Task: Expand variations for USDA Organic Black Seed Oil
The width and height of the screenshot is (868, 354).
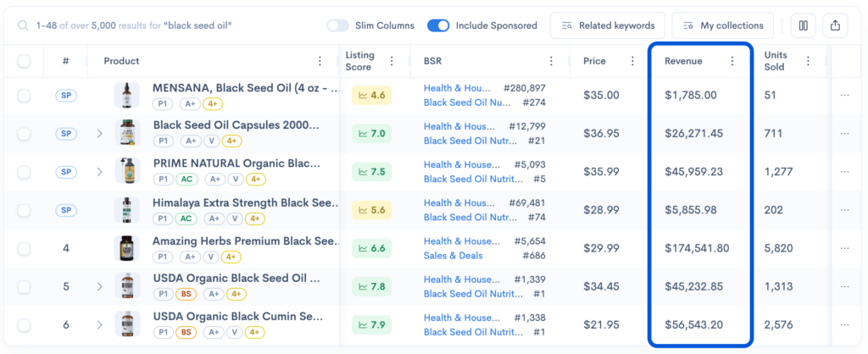Action: [x=100, y=286]
